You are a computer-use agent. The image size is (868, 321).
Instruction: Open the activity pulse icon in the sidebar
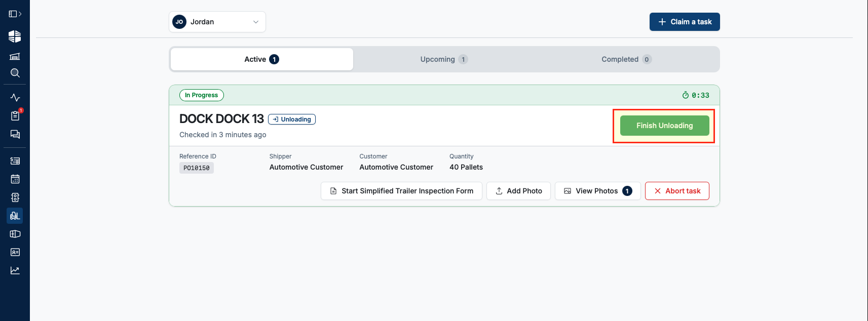(x=15, y=98)
